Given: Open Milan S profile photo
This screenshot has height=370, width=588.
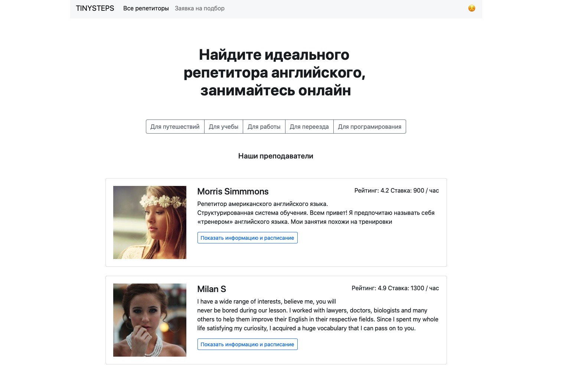Looking at the screenshot, I should [150, 320].
